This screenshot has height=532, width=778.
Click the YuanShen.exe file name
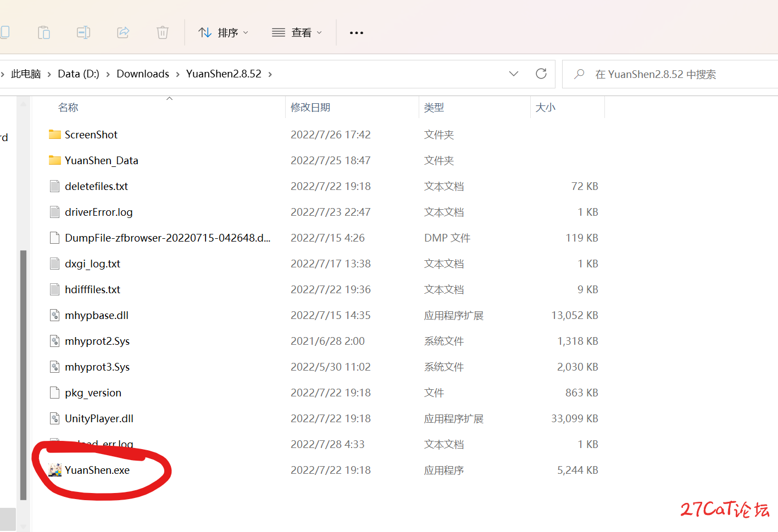click(97, 470)
